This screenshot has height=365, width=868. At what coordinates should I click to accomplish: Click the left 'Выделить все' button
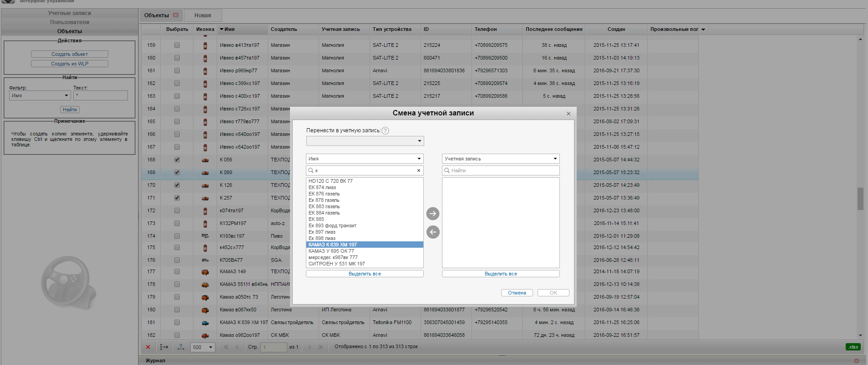click(x=364, y=274)
